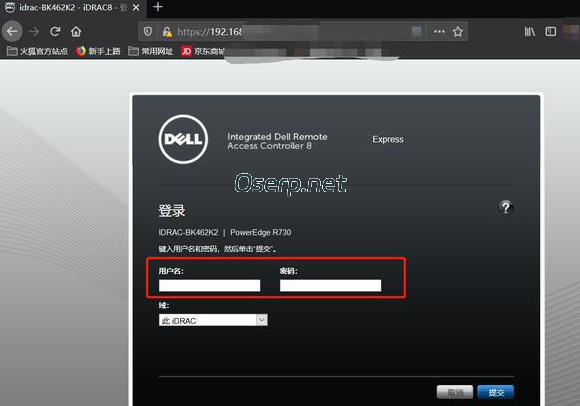The width and height of the screenshot is (580, 406).
Task: Click the 密码 password input field
Action: click(x=330, y=285)
